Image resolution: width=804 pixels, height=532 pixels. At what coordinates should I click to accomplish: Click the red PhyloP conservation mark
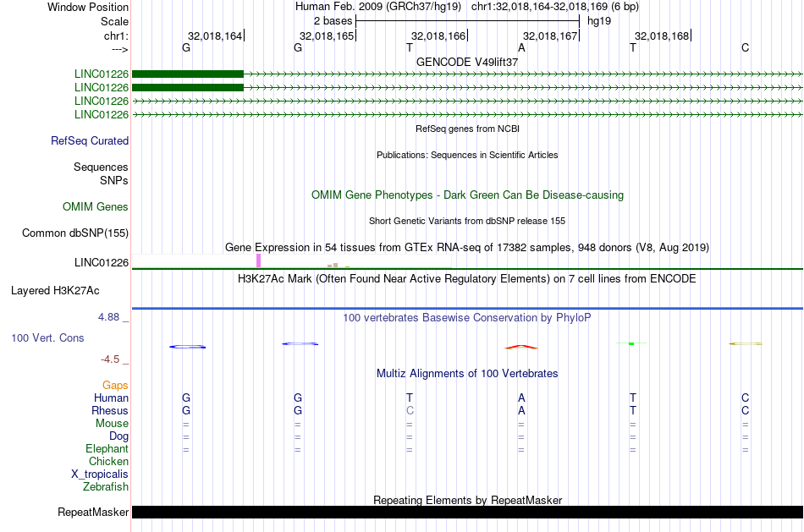[521, 347]
